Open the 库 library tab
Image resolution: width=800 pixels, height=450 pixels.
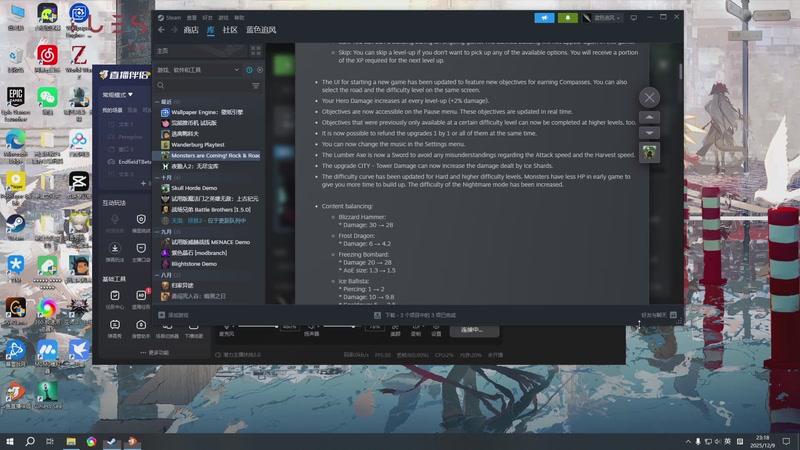pyautogui.click(x=211, y=30)
